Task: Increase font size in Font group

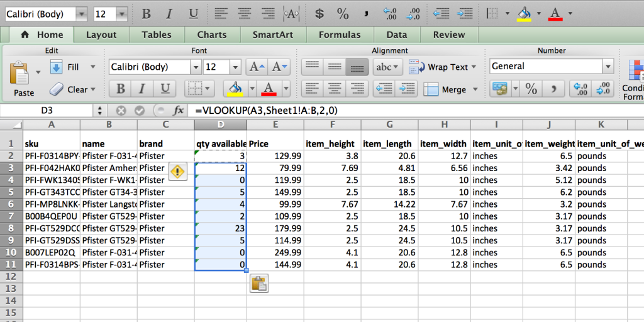Action: coord(257,67)
